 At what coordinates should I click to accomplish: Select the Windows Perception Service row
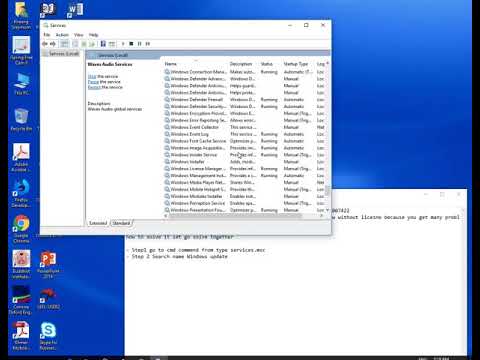tap(244, 203)
